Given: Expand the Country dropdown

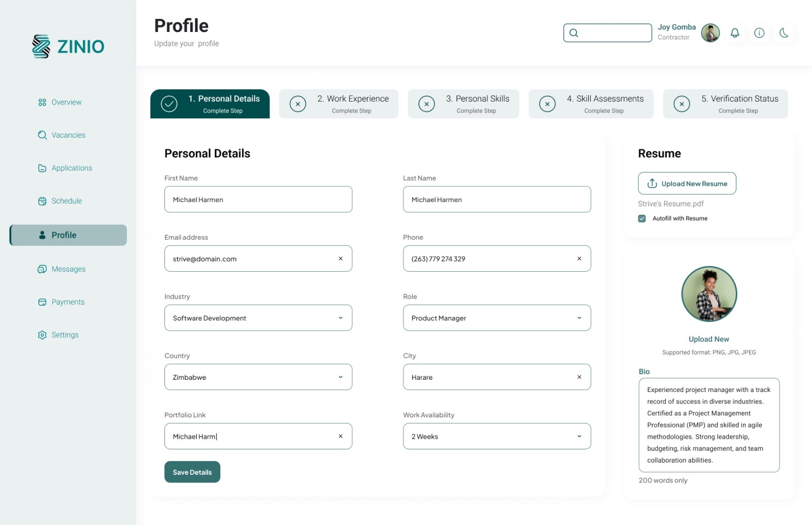Looking at the screenshot, I should point(341,377).
